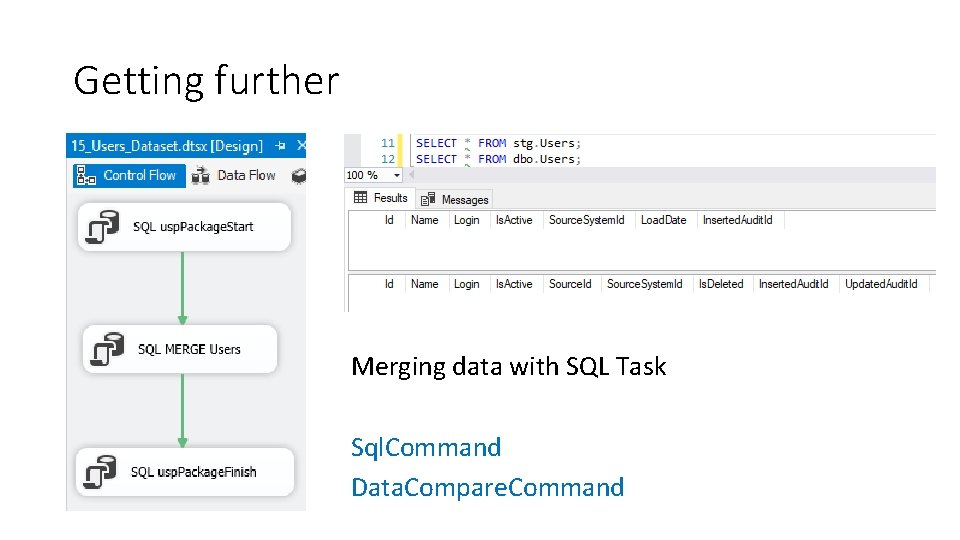Click the Control Flow tab icon
960x540 pixels.
86,176
